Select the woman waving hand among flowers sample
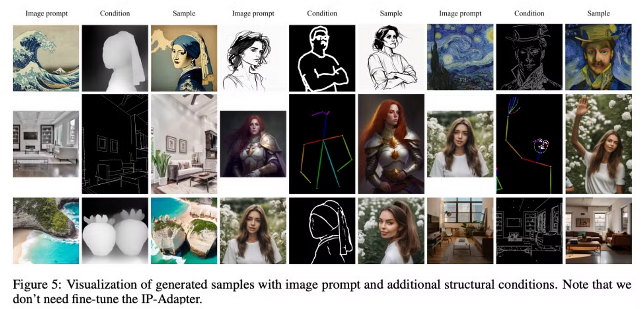The image size is (644, 309). (x=598, y=144)
